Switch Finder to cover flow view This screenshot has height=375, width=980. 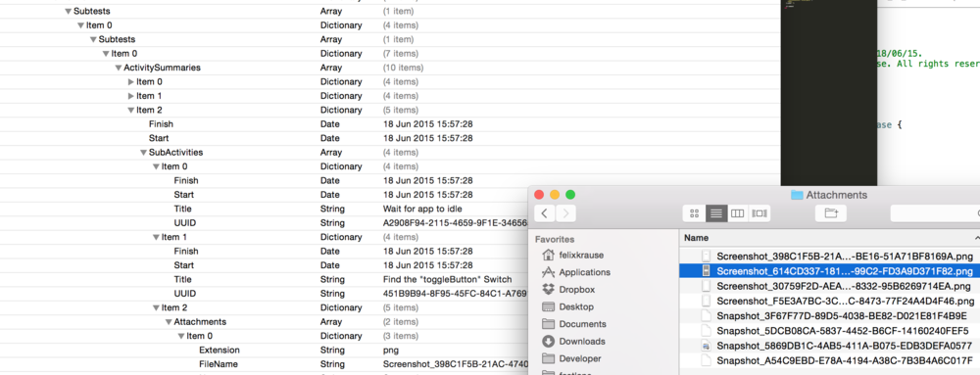click(759, 213)
